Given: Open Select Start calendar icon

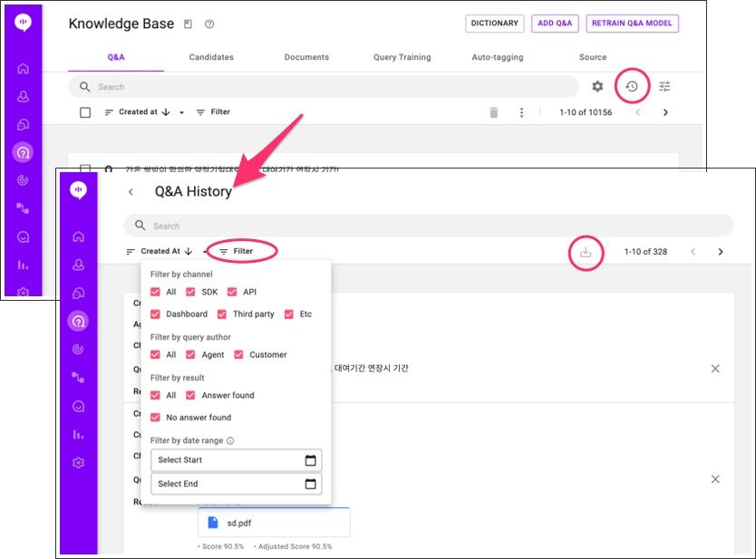Looking at the screenshot, I should click(x=311, y=460).
